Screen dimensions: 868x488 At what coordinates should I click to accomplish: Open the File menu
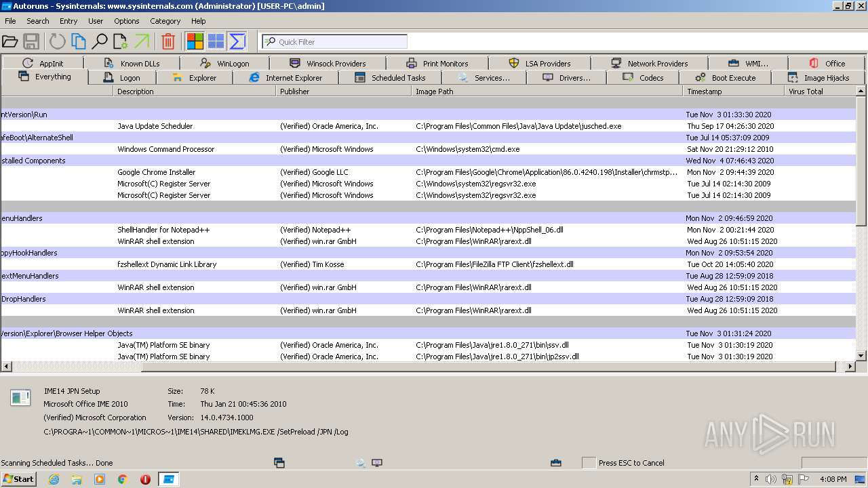pyautogui.click(x=10, y=21)
